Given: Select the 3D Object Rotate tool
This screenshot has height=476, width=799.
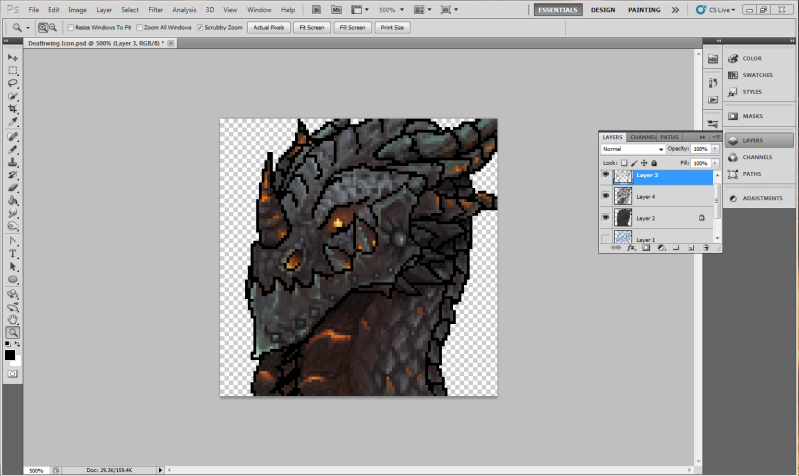Looking at the screenshot, I should coord(13,294).
